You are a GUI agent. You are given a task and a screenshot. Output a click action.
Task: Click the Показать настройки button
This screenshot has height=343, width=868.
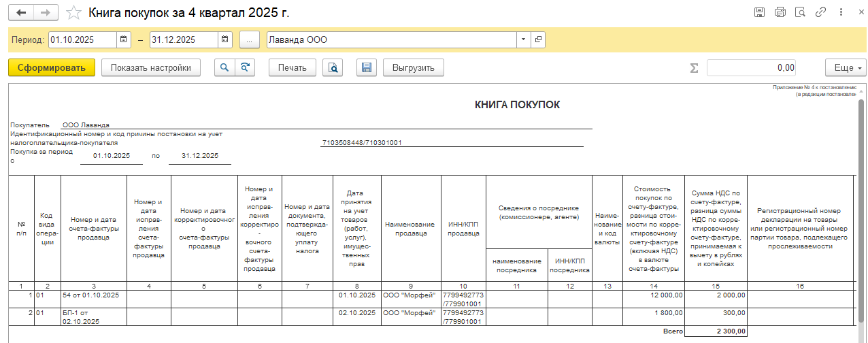coord(151,67)
